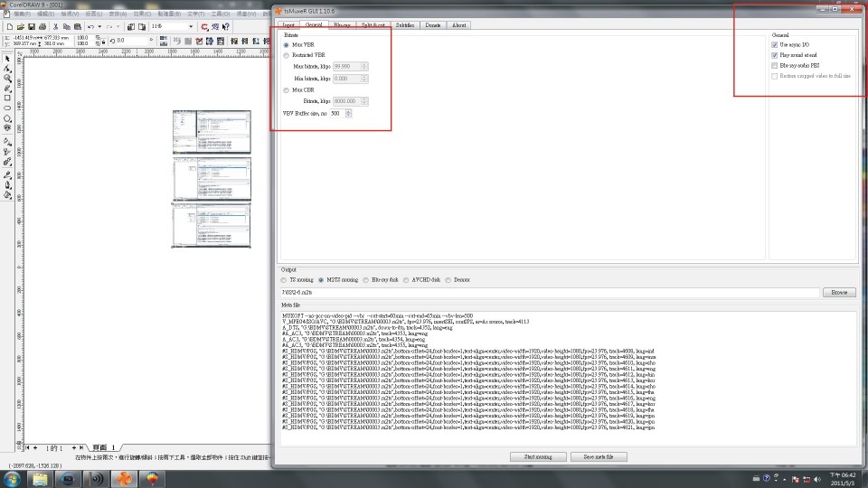Open the zoom level dropdown in CorelDRAW
The height and width of the screenshot is (488, 868).
(x=191, y=26)
